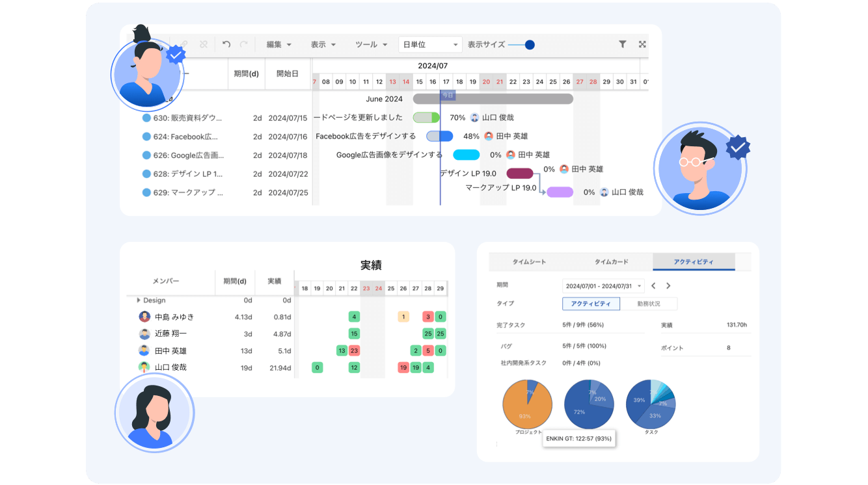868x485 pixels.
Task: Adjust the 表示サイズ slider handle
Action: [x=530, y=45]
